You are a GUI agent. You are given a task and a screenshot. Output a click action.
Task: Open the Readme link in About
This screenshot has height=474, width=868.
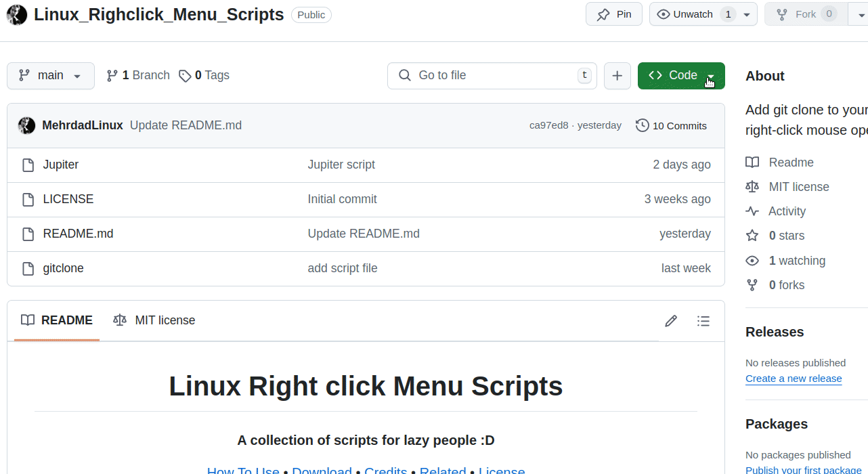pyautogui.click(x=779, y=163)
